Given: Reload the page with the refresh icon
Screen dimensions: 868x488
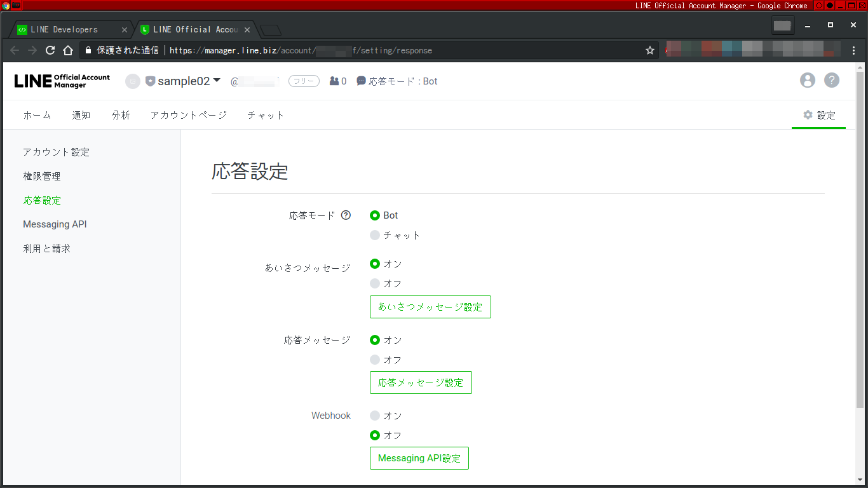Looking at the screenshot, I should 50,50.
